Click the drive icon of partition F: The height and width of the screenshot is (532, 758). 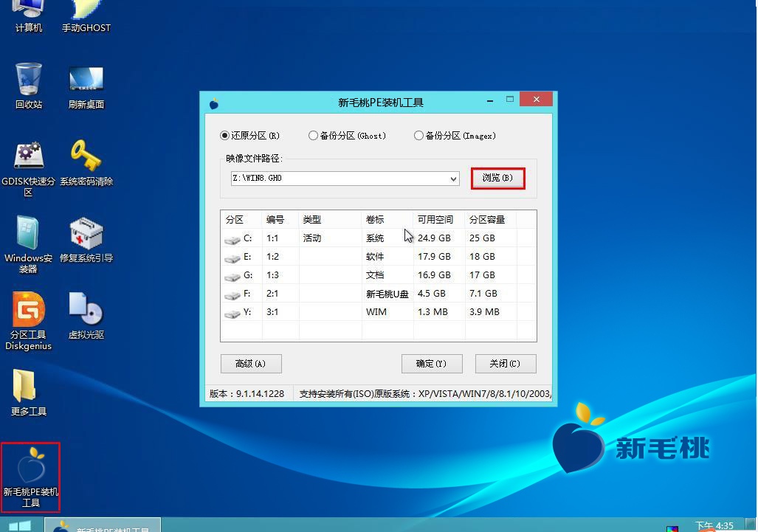point(232,294)
